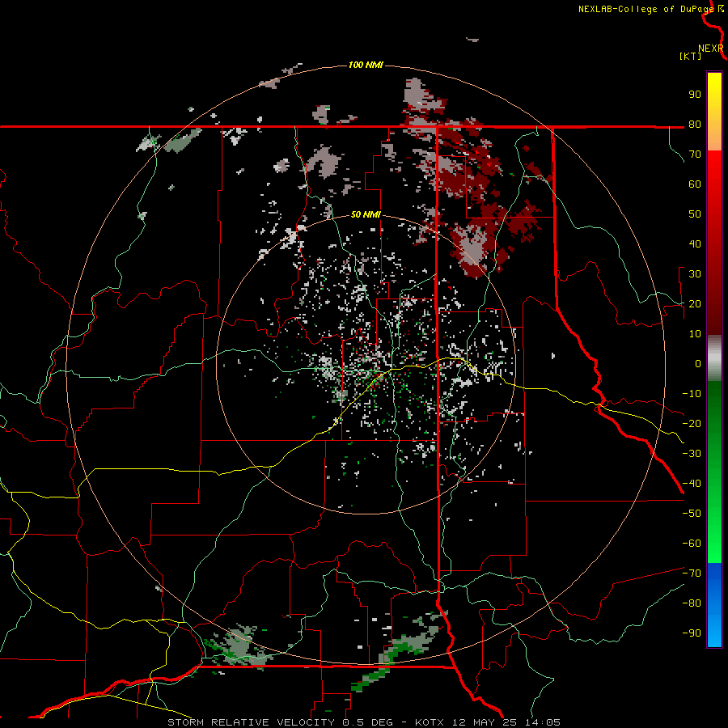Click the 20 value on velocity scale
This screenshot has width=728, height=728.
coord(695,303)
